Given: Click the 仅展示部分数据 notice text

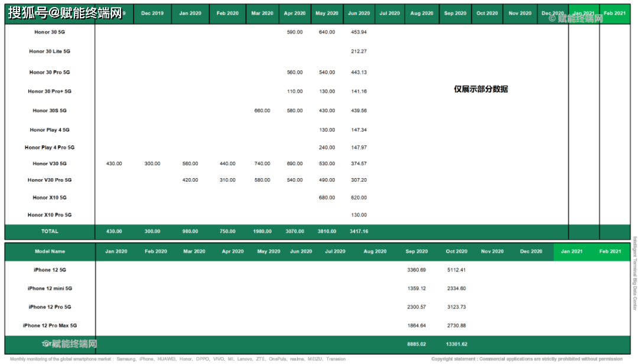Looking at the screenshot, I should [480, 89].
